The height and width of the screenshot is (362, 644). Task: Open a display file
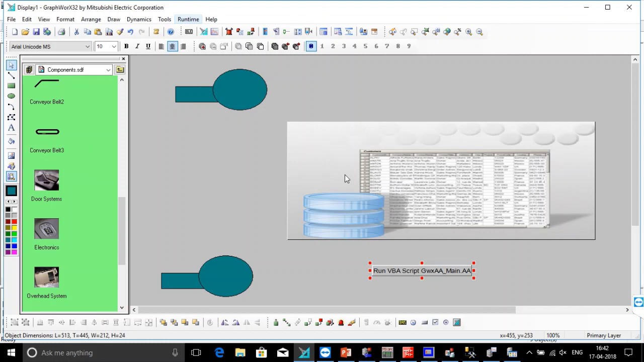(x=25, y=32)
